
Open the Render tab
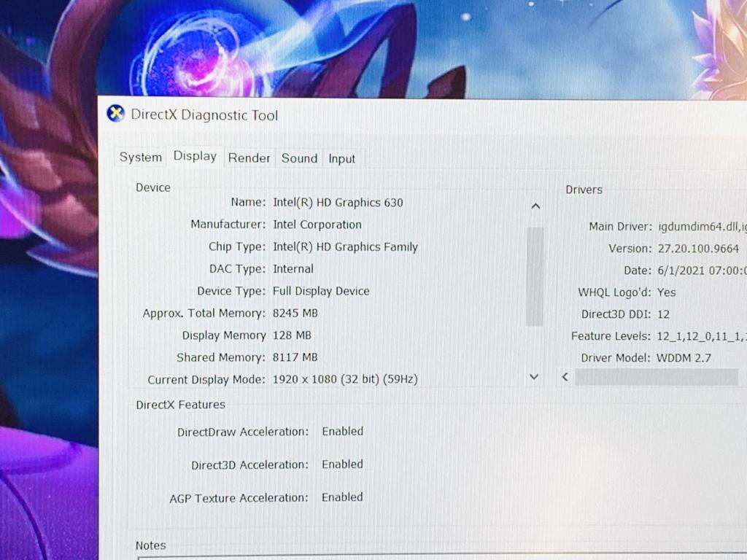(x=249, y=158)
